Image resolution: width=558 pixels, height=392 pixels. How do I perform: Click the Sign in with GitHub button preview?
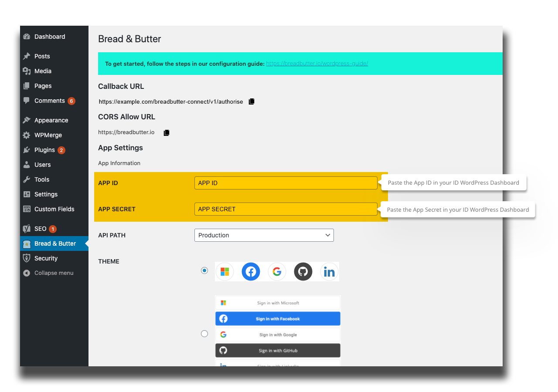(x=278, y=350)
